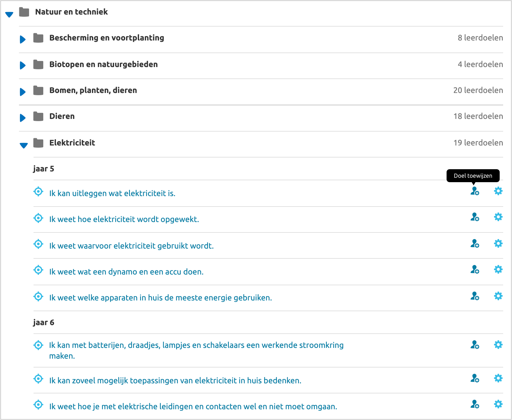512x420 pixels.
Task: Click the "Doel toewijzen" tooltip
Action: pyautogui.click(x=472, y=176)
